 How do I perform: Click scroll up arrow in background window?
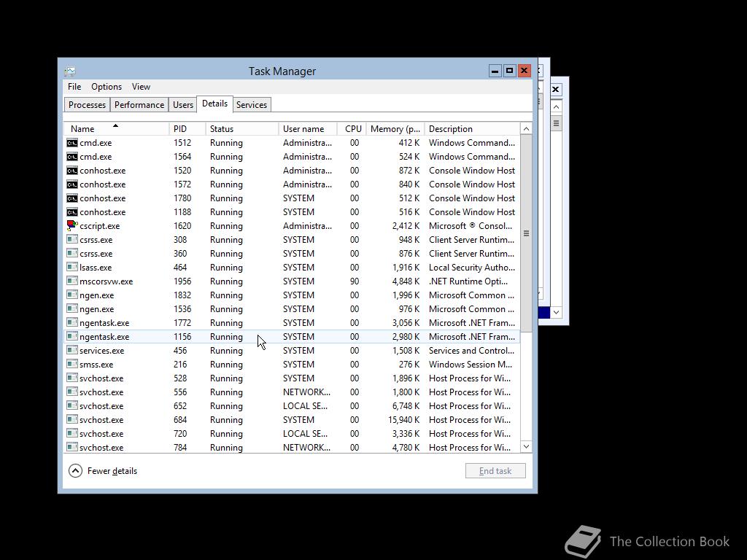[x=556, y=106]
